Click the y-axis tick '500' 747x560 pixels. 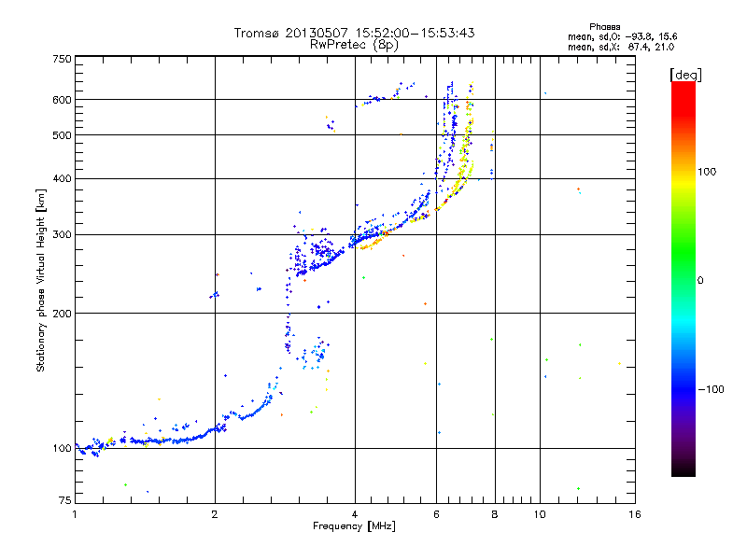pyautogui.click(x=62, y=135)
